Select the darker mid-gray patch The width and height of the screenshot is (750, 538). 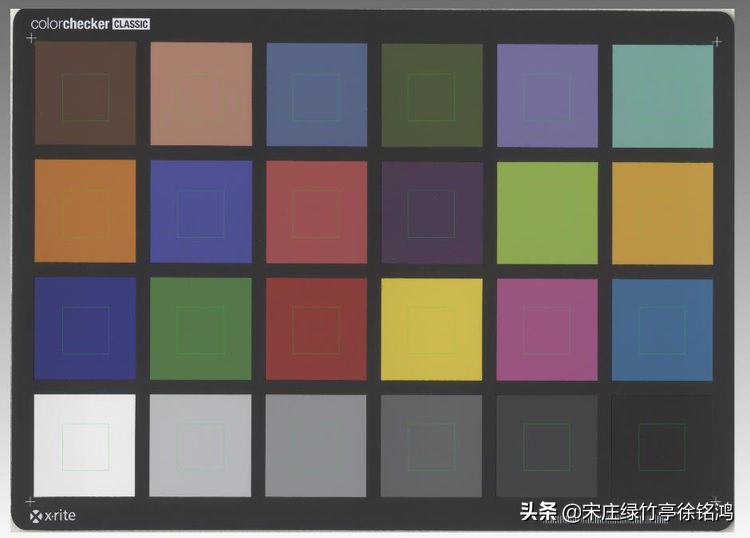(431, 446)
